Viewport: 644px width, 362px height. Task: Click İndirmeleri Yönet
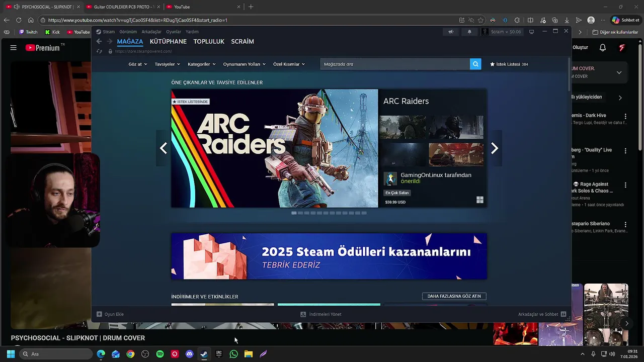pos(321,314)
